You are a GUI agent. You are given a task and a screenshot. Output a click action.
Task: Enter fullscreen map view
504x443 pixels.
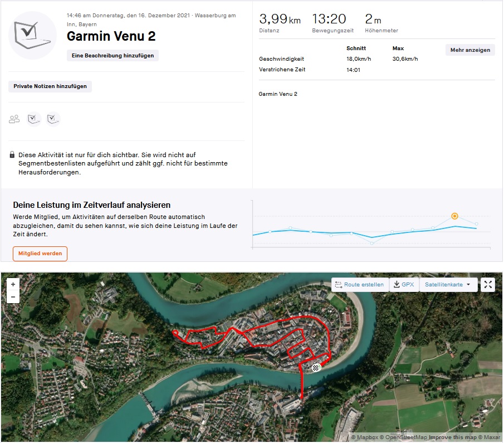tap(488, 285)
